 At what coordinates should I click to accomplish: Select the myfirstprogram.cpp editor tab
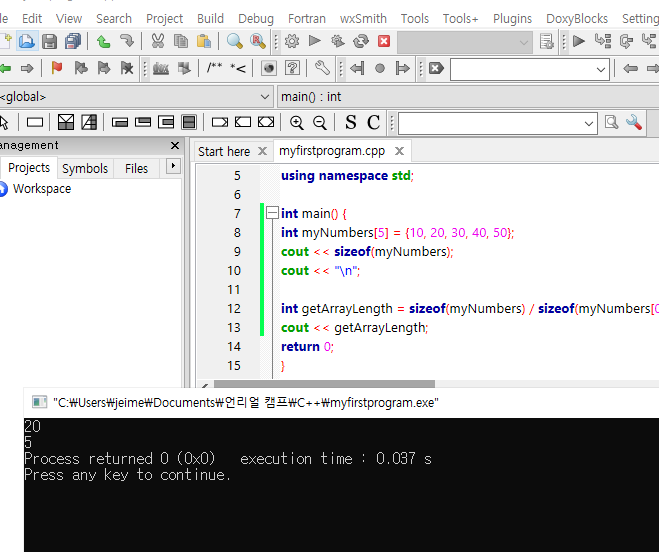332,151
